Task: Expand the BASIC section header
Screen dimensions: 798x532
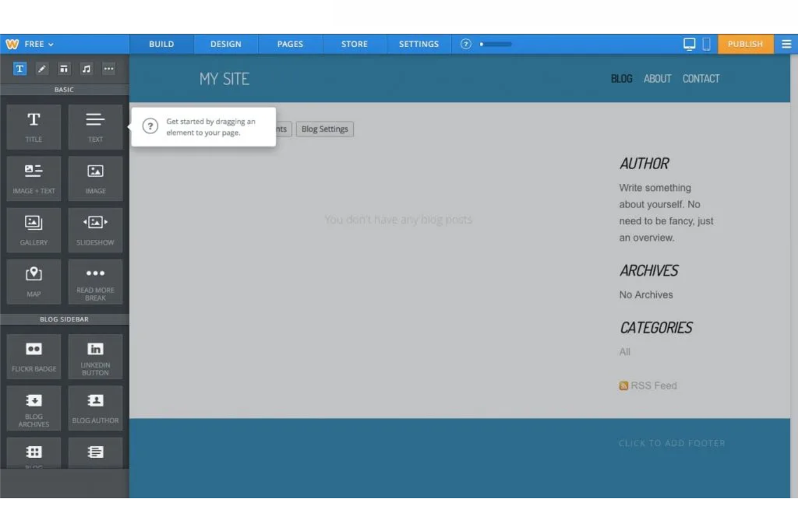Action: click(x=64, y=89)
